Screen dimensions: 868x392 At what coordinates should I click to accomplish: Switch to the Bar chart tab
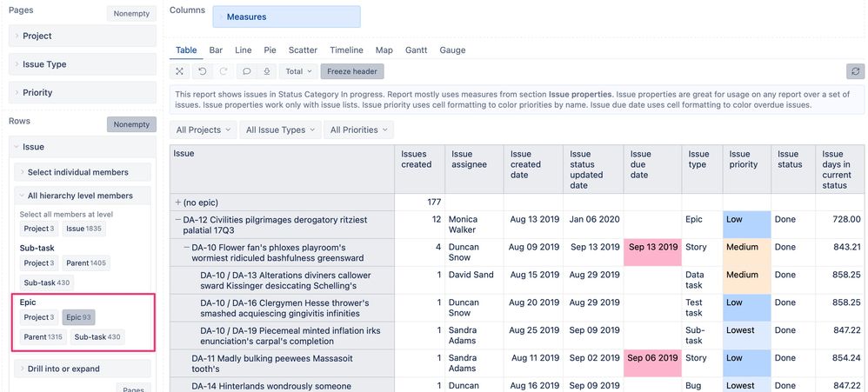click(216, 50)
